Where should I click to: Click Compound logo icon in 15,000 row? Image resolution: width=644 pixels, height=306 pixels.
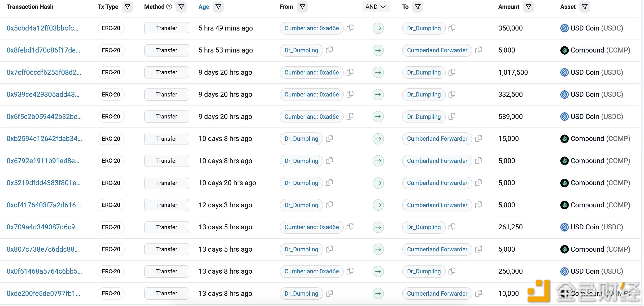(x=565, y=139)
